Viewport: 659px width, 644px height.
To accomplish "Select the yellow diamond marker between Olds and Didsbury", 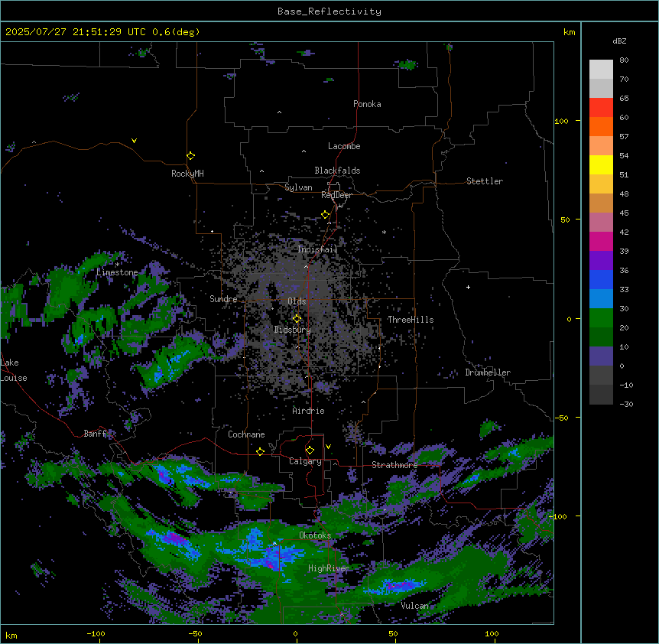I will pos(297,319).
